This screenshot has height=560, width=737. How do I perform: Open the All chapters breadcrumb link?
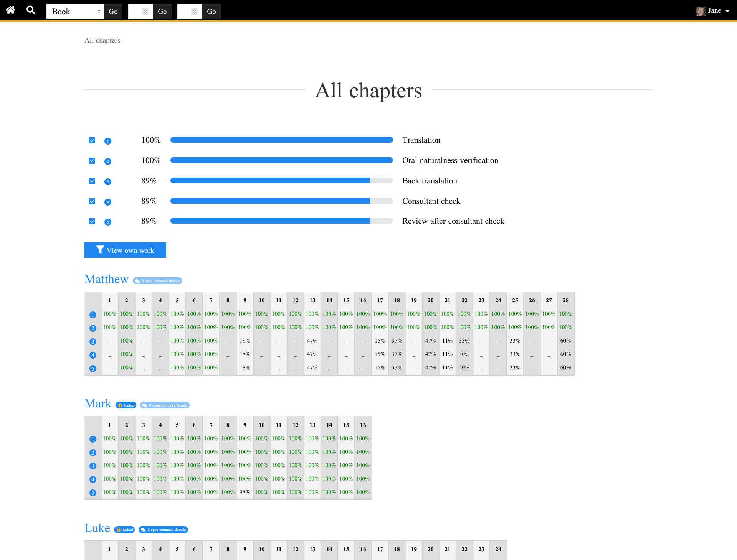(x=102, y=40)
